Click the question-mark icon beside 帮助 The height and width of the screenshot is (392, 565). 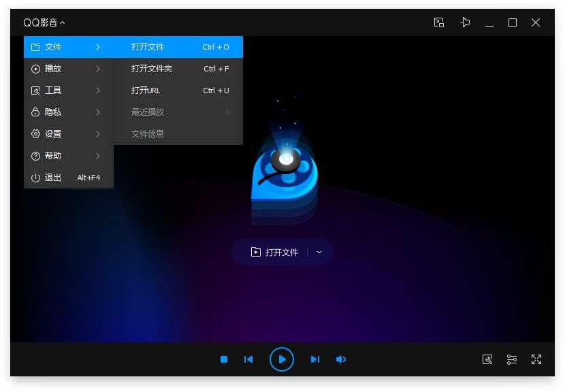(35, 156)
